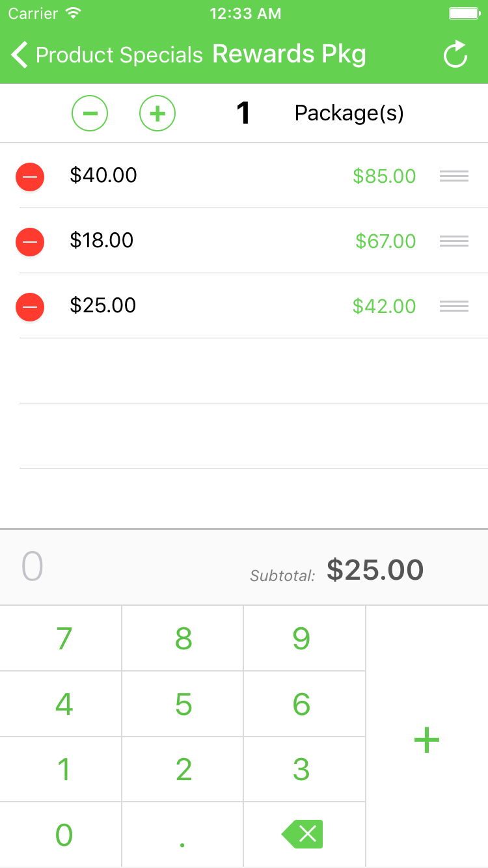Decrease package count with minus stepper
Viewport: 488px width, 868px height.
(90, 113)
